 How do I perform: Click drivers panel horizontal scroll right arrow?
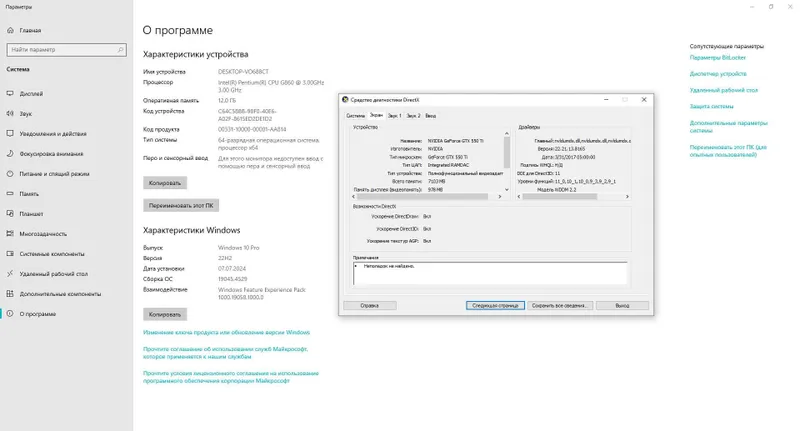point(627,196)
